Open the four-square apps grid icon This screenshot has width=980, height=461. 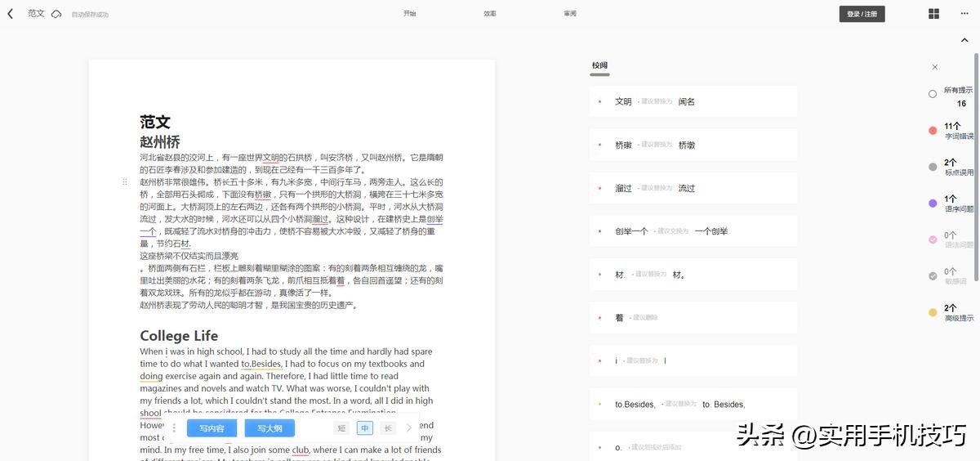[x=933, y=14]
